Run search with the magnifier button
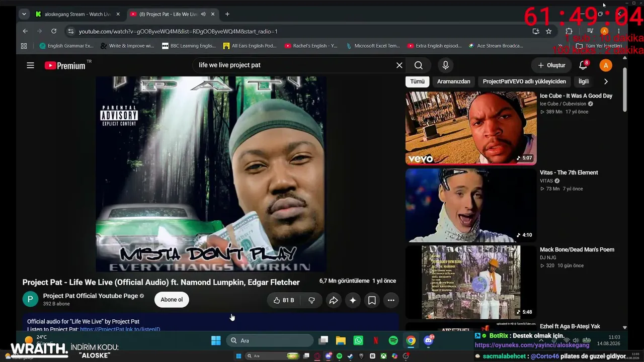This screenshot has height=362, width=644. [x=419, y=65]
